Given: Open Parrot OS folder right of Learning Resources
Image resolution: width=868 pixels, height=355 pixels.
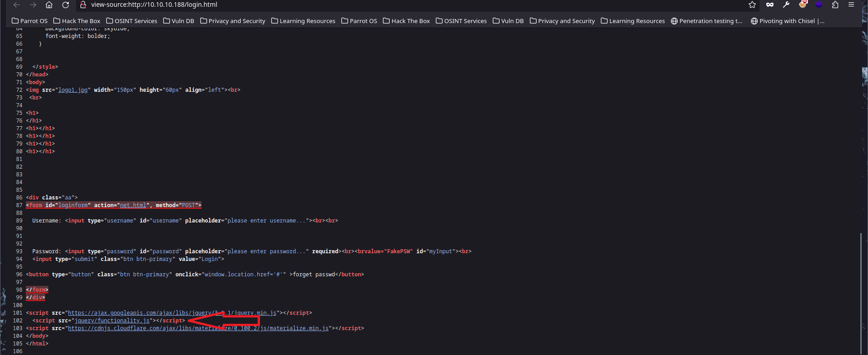Looking at the screenshot, I should pos(359,21).
